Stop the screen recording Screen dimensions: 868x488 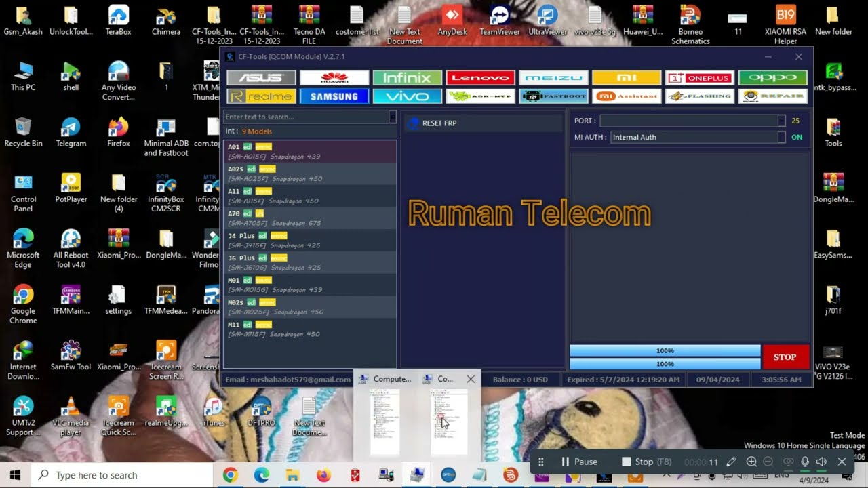click(x=647, y=462)
